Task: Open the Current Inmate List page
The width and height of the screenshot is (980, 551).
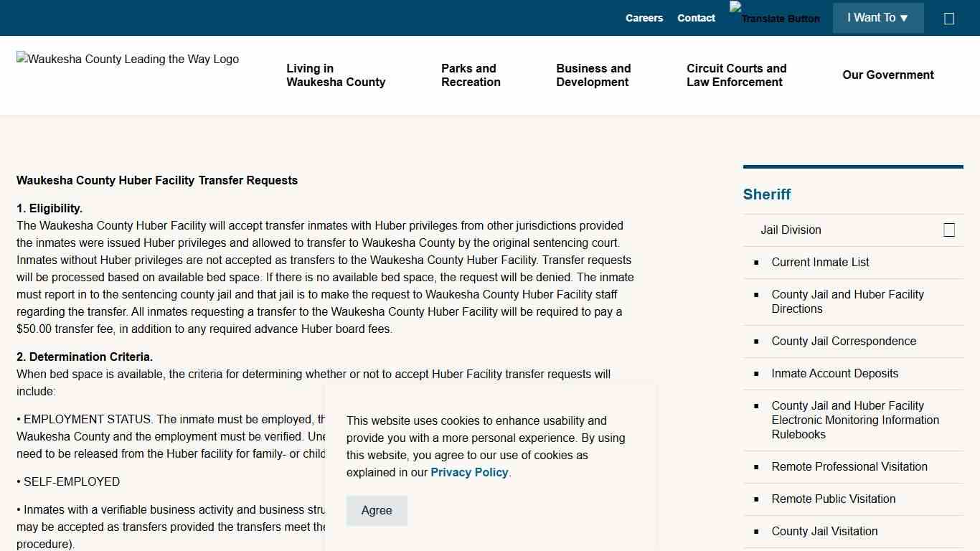Action: [819, 262]
